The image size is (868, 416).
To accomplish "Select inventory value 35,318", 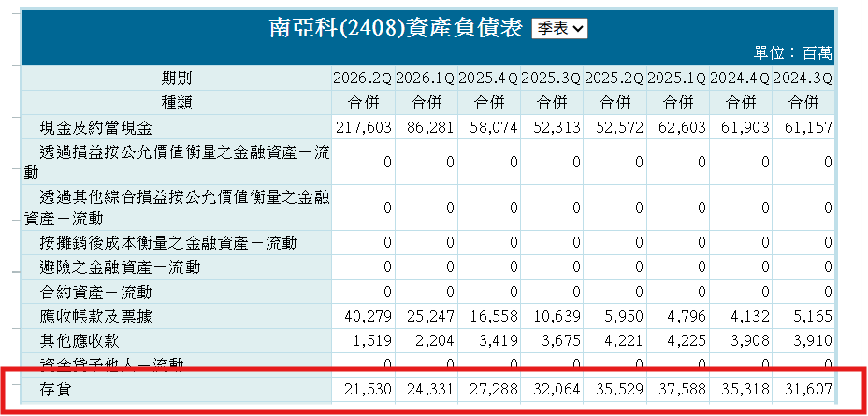I will (745, 390).
